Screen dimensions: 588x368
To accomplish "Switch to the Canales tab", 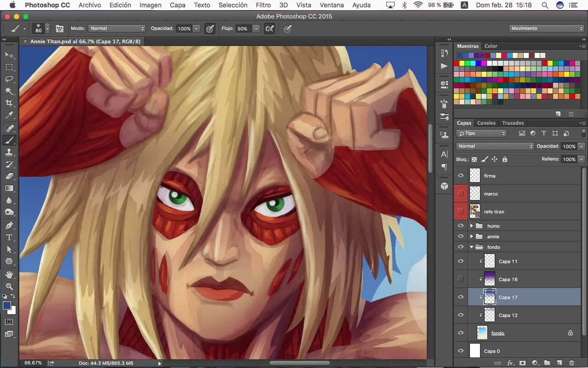I will click(486, 123).
